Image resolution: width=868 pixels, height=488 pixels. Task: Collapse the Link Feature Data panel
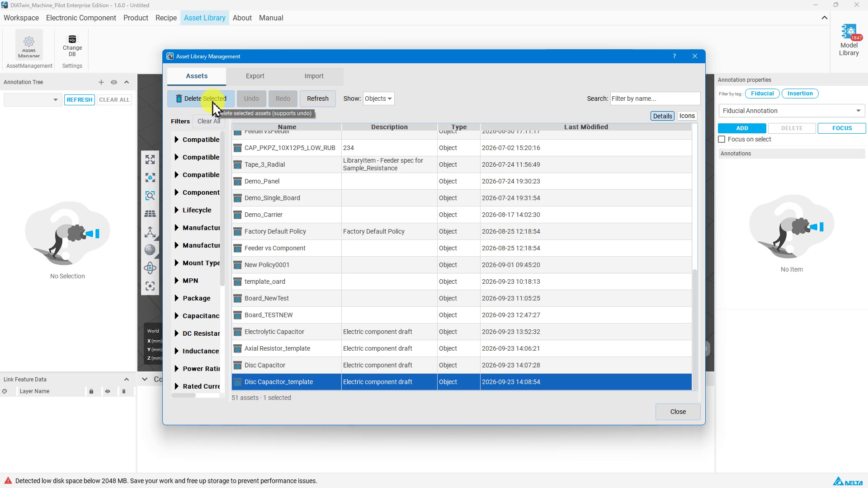pyautogui.click(x=127, y=380)
